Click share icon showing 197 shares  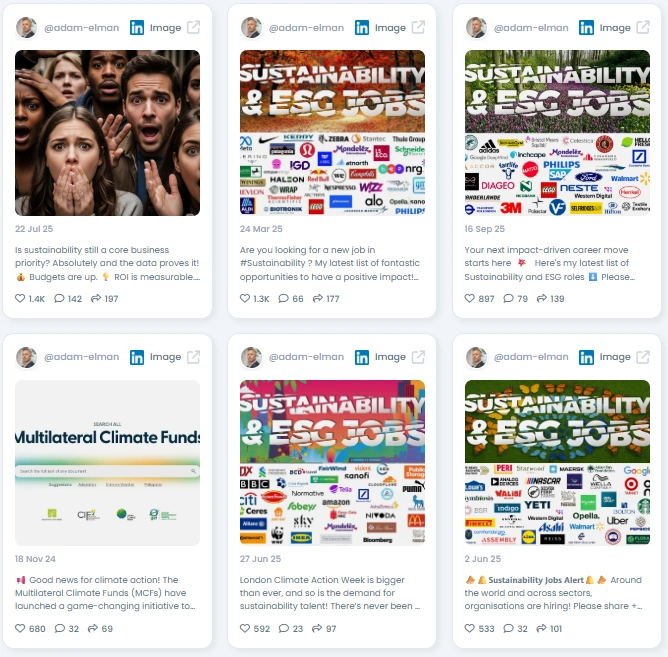click(96, 298)
